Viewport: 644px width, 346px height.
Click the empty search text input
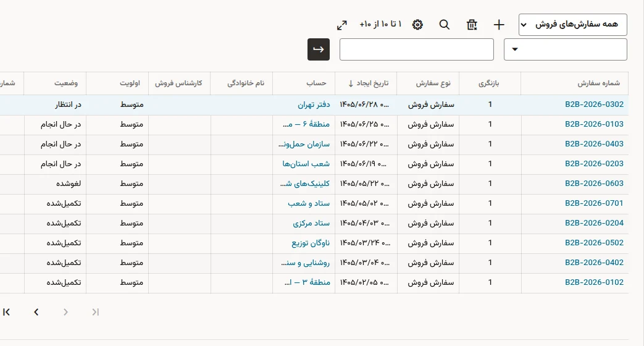click(416, 49)
